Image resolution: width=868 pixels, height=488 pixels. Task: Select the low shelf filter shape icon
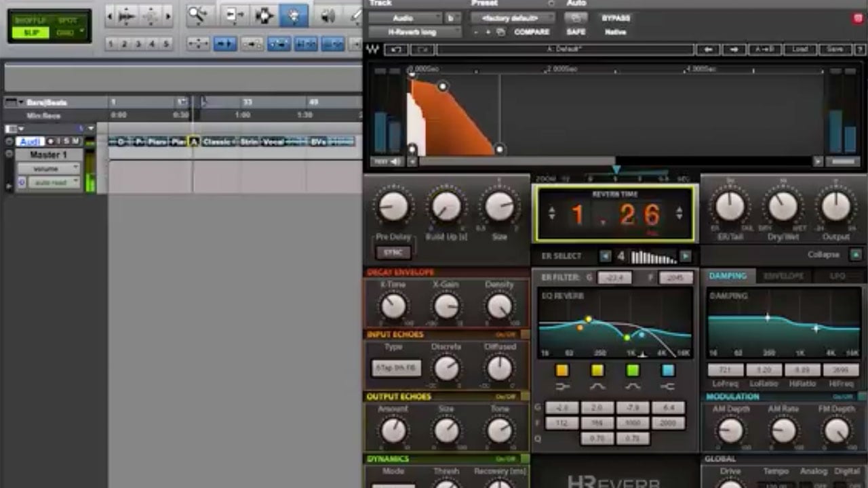coord(562,386)
